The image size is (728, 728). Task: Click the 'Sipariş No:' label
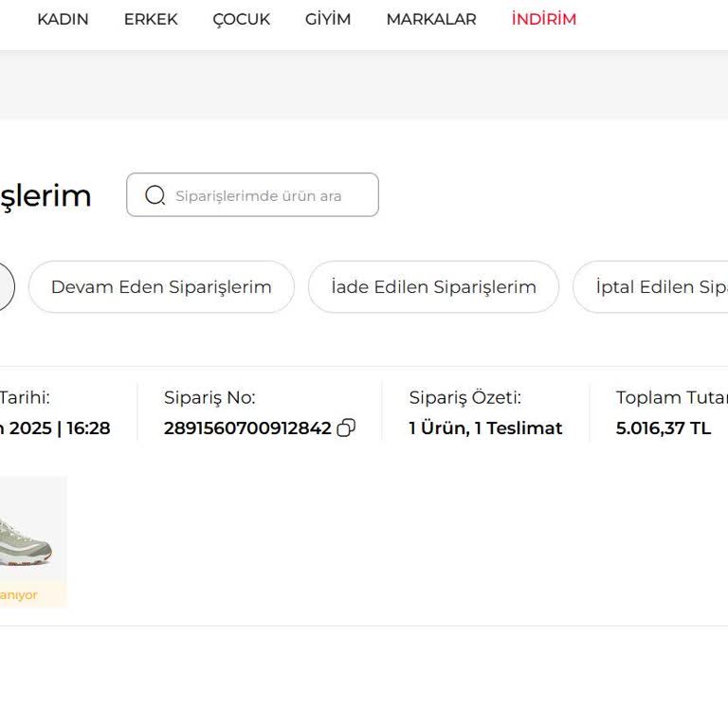tap(209, 398)
